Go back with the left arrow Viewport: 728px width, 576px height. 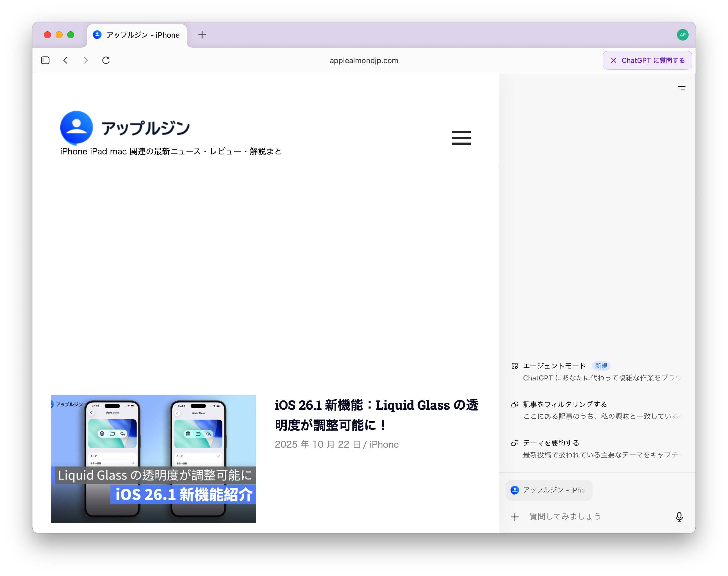65,60
